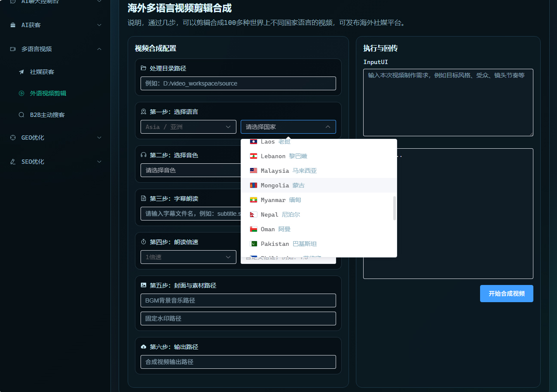Click the Myanmar flag icon
This screenshot has width=557, height=392.
point(254,200)
